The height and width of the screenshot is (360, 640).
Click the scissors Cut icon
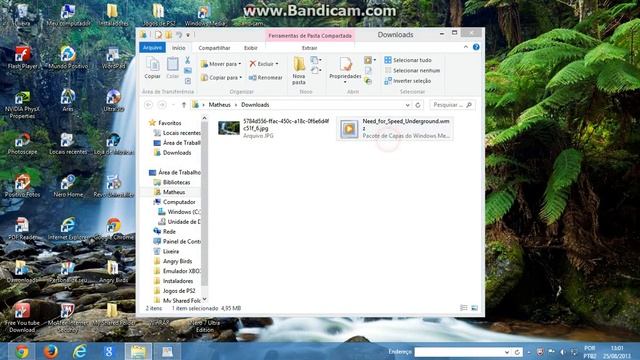click(187, 60)
